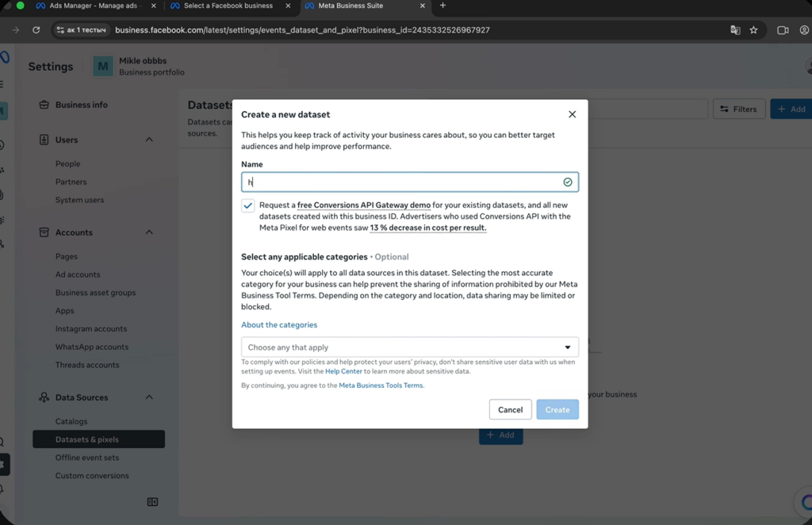The width and height of the screenshot is (812, 525).
Task: Open Business info settings
Action: 82,105
